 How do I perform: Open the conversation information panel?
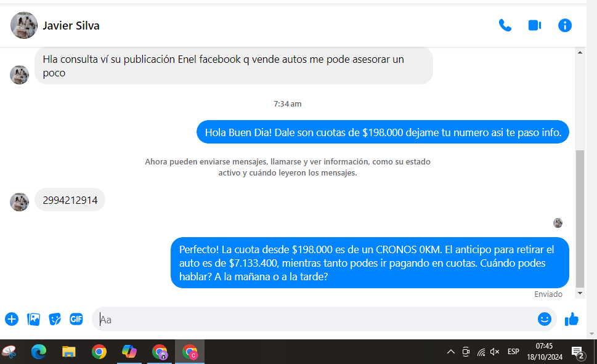[x=564, y=25]
